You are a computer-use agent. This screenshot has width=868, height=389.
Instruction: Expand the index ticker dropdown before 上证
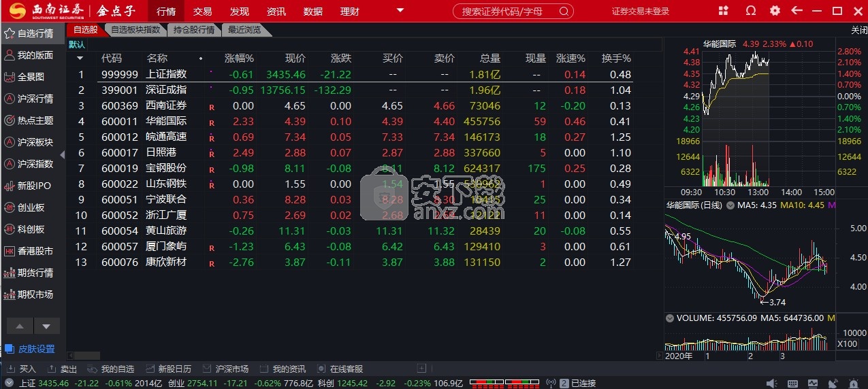[x=9, y=383]
